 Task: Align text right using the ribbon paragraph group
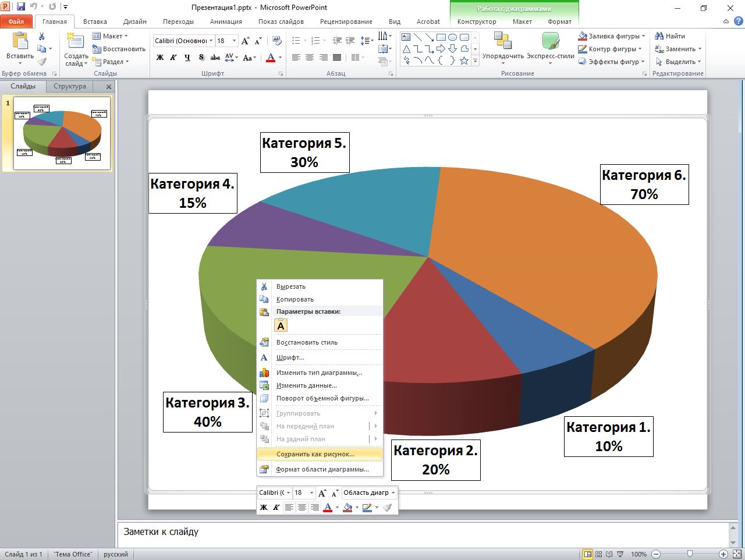point(323,57)
